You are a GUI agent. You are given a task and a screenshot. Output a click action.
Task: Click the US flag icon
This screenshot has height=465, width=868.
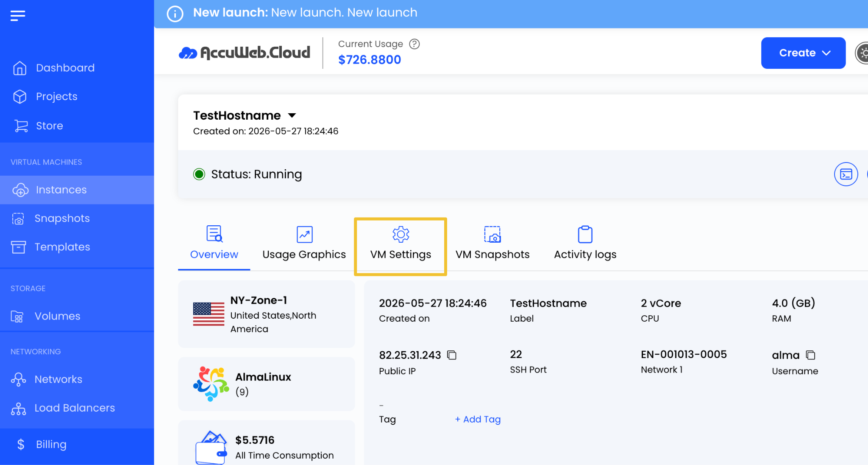[x=209, y=314]
